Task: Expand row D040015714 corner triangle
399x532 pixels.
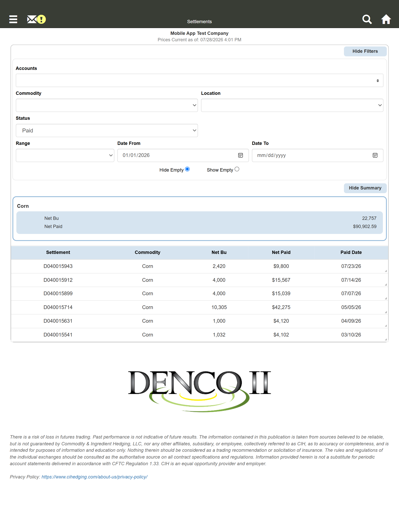Action: coord(386,312)
